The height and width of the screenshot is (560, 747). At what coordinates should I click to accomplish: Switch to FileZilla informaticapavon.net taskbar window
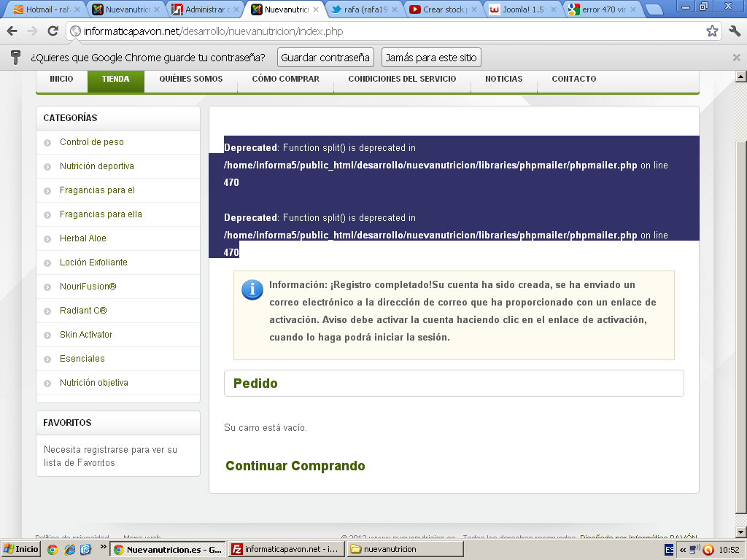coord(286,550)
